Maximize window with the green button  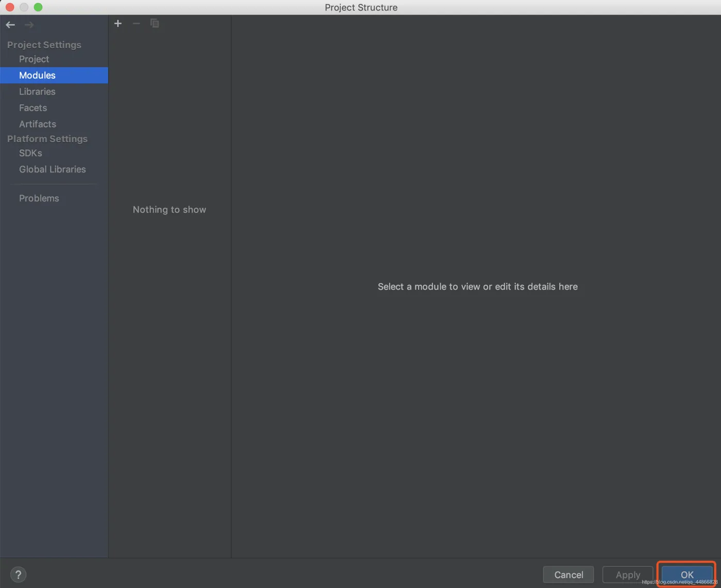pyautogui.click(x=38, y=7)
